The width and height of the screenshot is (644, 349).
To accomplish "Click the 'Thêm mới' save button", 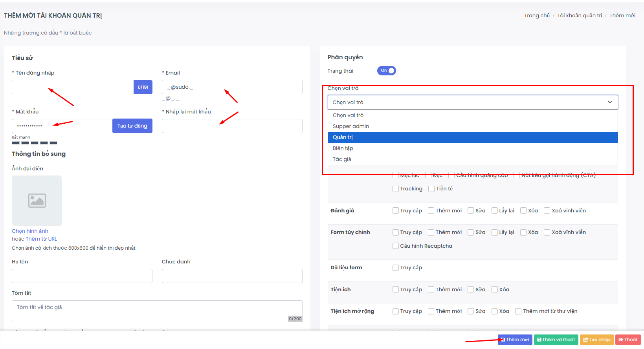I will [x=515, y=340].
